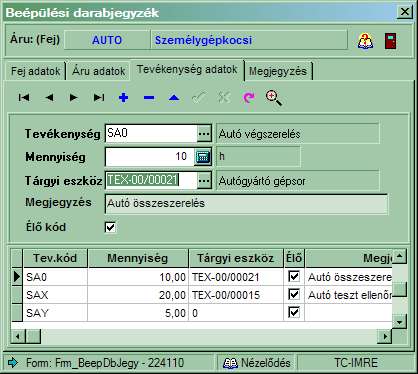Screen dimensions: 418x374
Task: Click Autó teszt ellenőr note cell
Action: [x=349, y=295]
